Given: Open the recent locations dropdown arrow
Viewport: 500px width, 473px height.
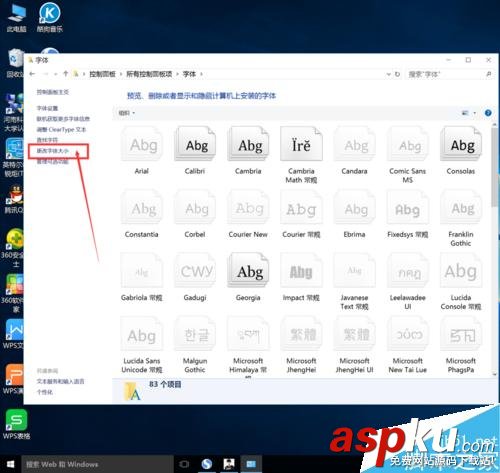Looking at the screenshot, I should 56,74.
